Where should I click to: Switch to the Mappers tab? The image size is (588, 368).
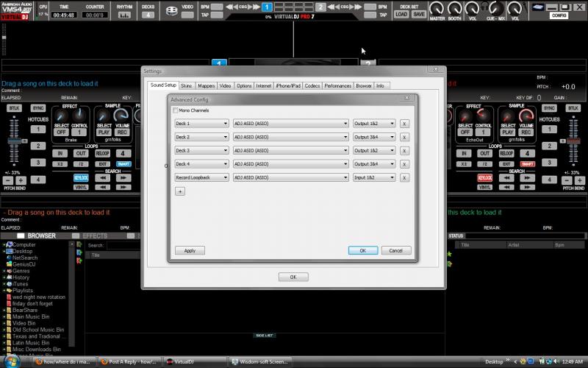click(207, 85)
